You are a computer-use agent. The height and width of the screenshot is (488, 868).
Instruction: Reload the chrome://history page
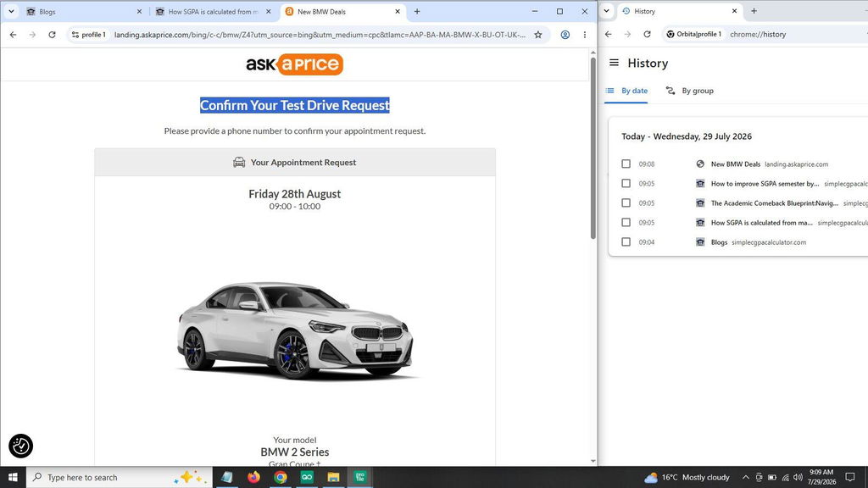(x=647, y=34)
